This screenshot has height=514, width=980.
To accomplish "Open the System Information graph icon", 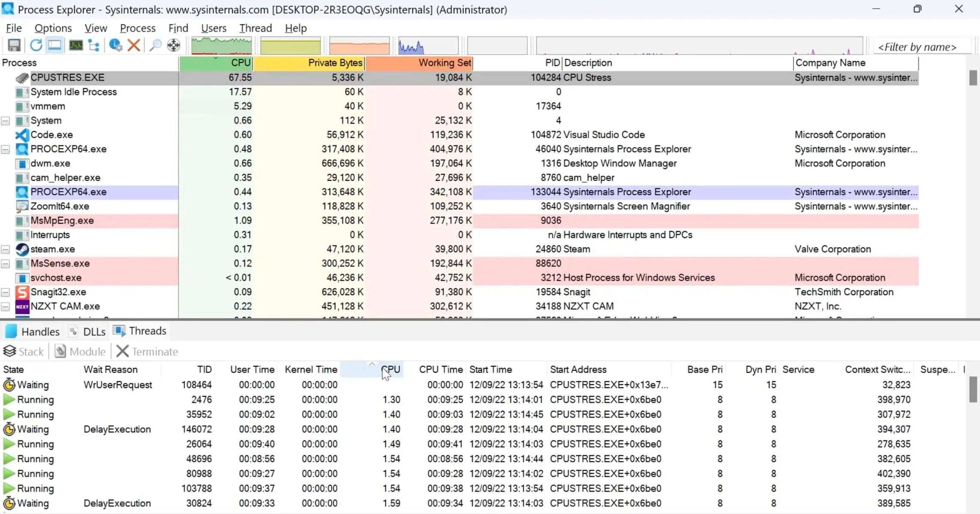I will coord(76,45).
